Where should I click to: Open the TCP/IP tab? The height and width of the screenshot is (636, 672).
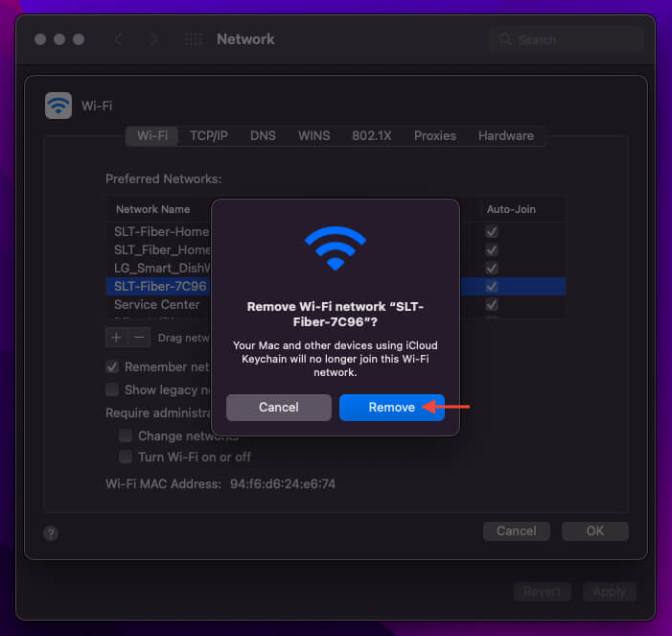(209, 136)
